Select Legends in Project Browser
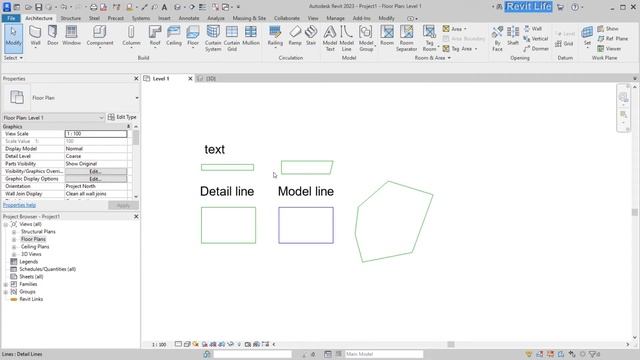 29,262
